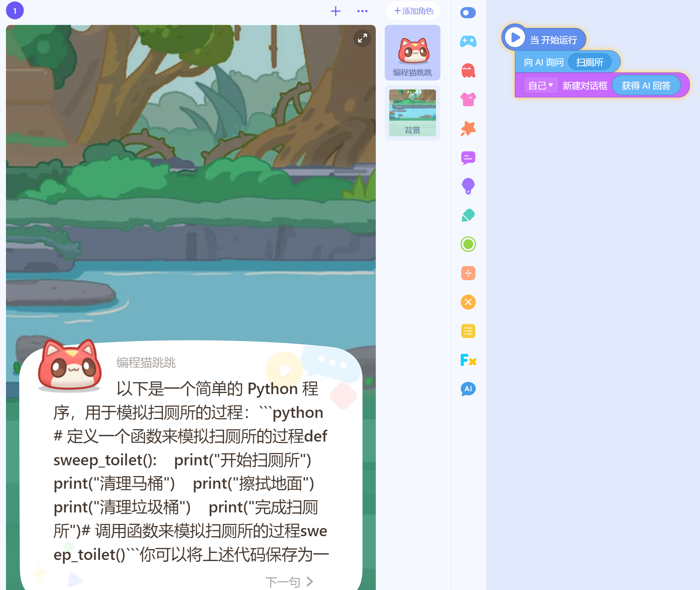Click the 新建对话框 block label
700x590 pixels.
click(585, 86)
